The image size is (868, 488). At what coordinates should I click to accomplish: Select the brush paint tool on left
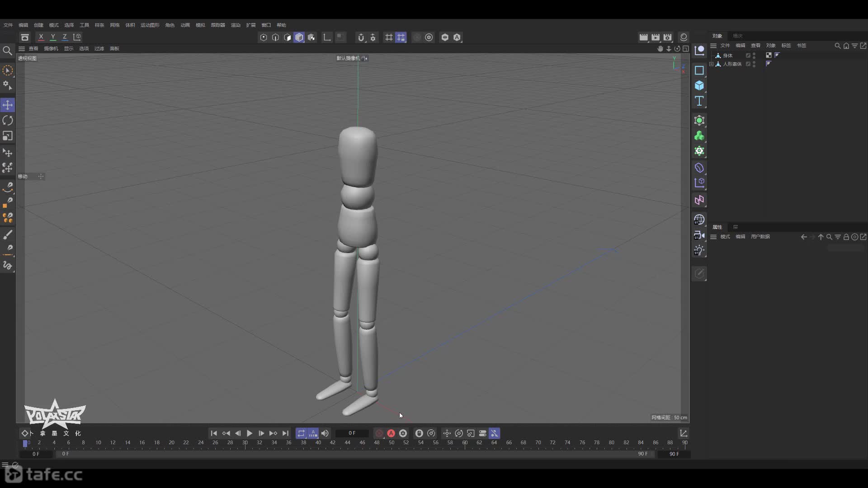8,235
